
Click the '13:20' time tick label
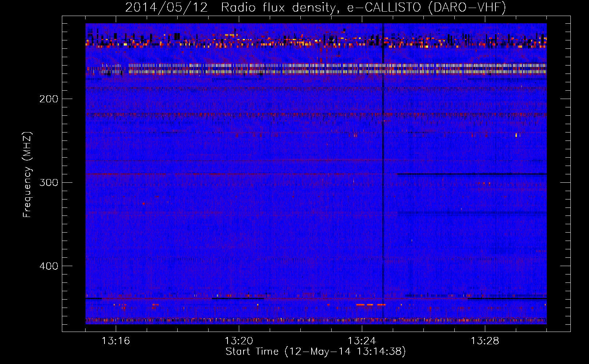pos(239,341)
